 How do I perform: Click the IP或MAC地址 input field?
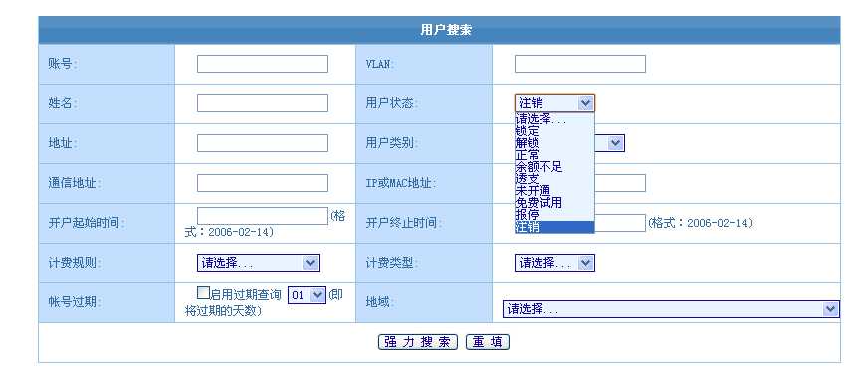click(620, 183)
